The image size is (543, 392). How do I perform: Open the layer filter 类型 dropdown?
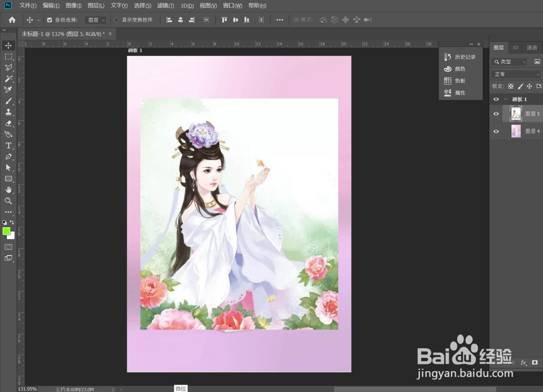[509, 62]
